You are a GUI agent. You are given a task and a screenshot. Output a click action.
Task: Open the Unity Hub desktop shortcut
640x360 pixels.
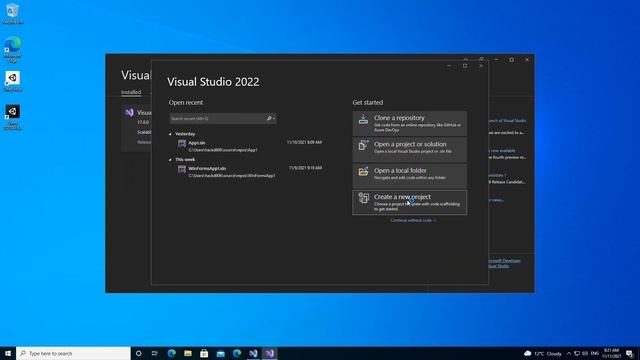[13, 82]
